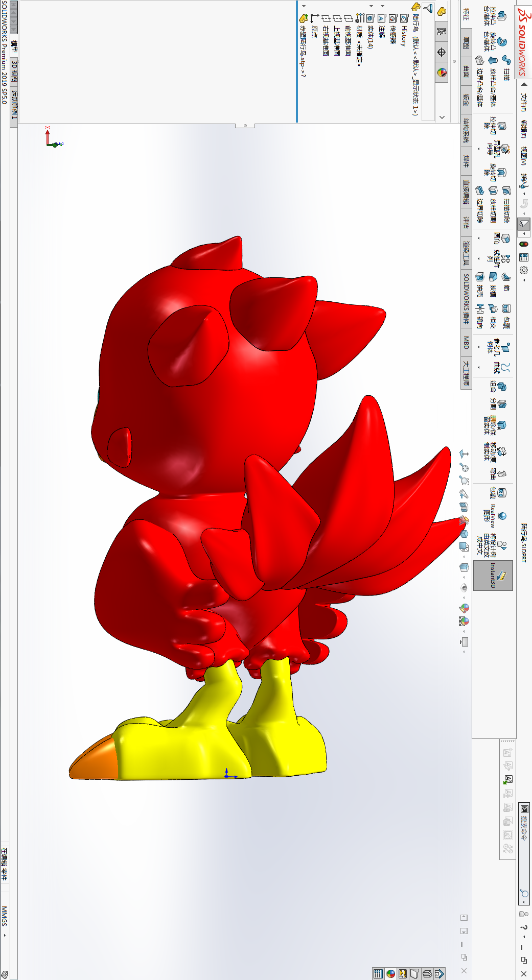
Task: Expand the Fillet dropdown arrow
Action: 479,238
